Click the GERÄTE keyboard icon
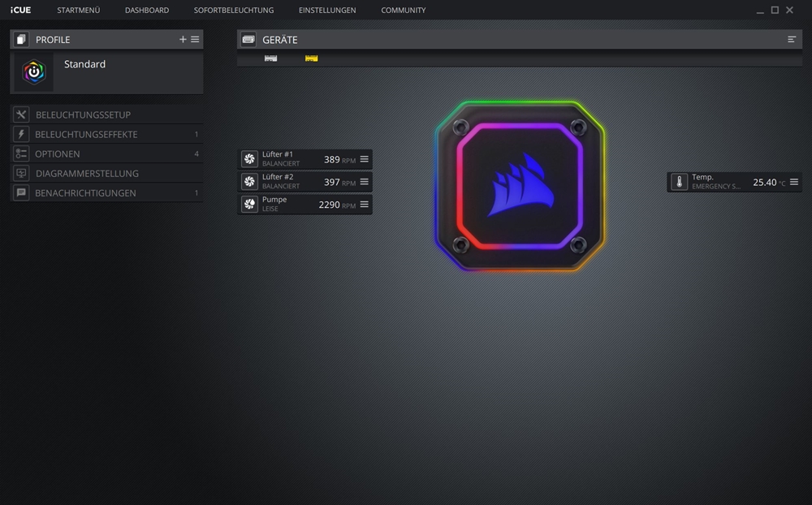This screenshot has height=505, width=812. 248,39
